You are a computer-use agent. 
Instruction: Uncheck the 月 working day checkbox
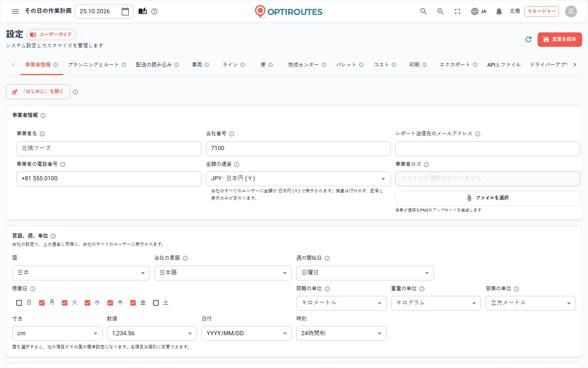pos(42,303)
